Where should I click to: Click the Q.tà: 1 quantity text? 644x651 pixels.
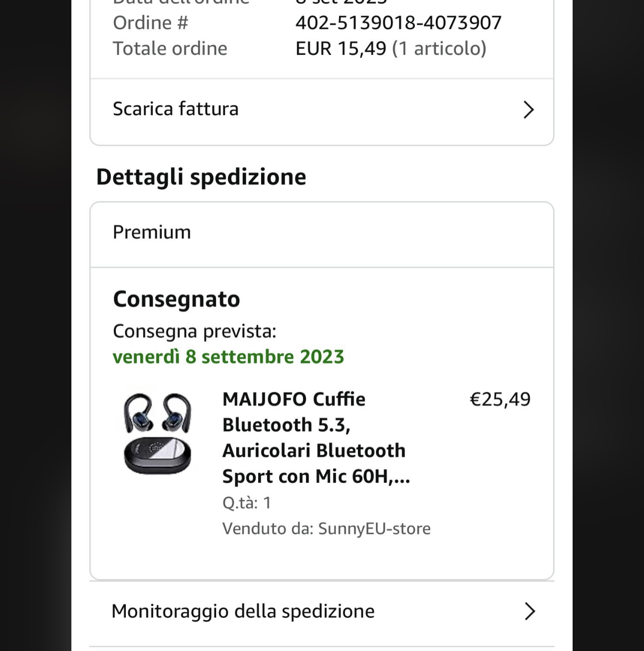point(247,503)
